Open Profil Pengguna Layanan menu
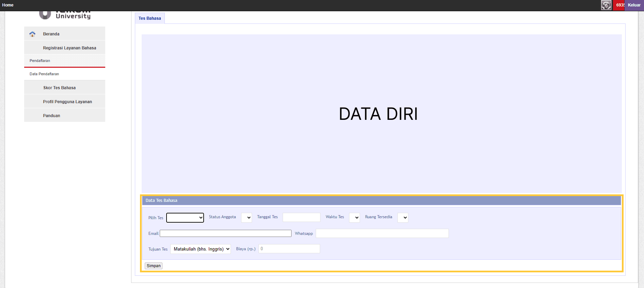644x288 pixels. [67, 102]
